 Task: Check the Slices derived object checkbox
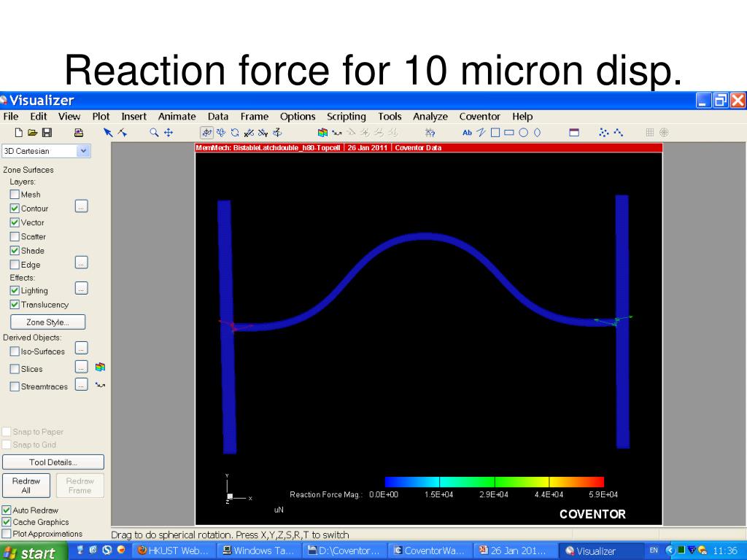[15, 369]
